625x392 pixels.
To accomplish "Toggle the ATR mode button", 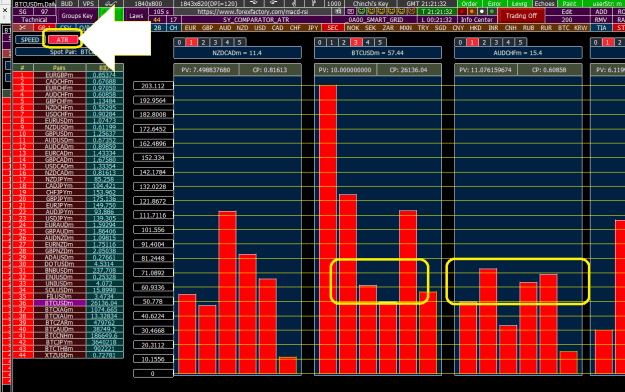I will [x=63, y=39].
